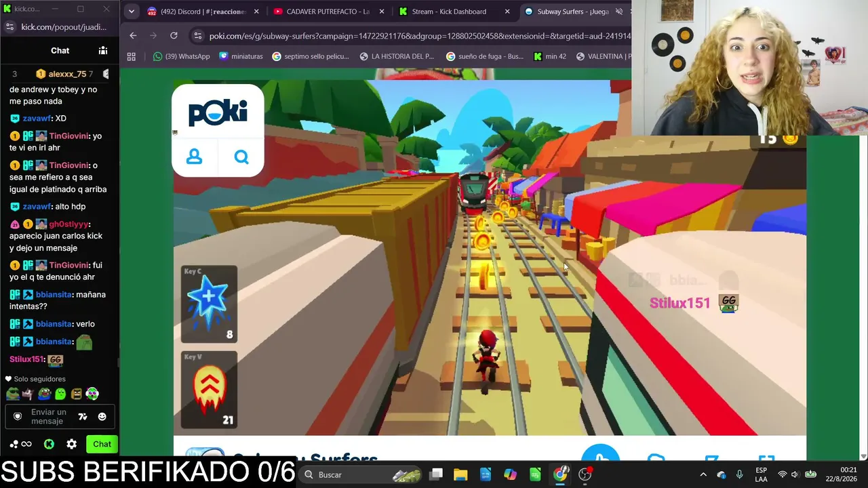Open Poki search magnifier icon

pyautogui.click(x=241, y=157)
